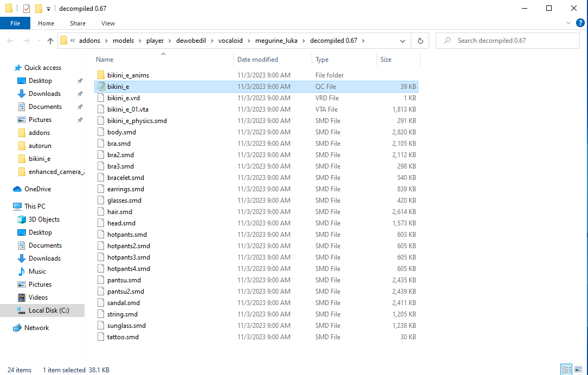Select This PC in the navigation pane
This screenshot has height=375, width=588.
35,206
